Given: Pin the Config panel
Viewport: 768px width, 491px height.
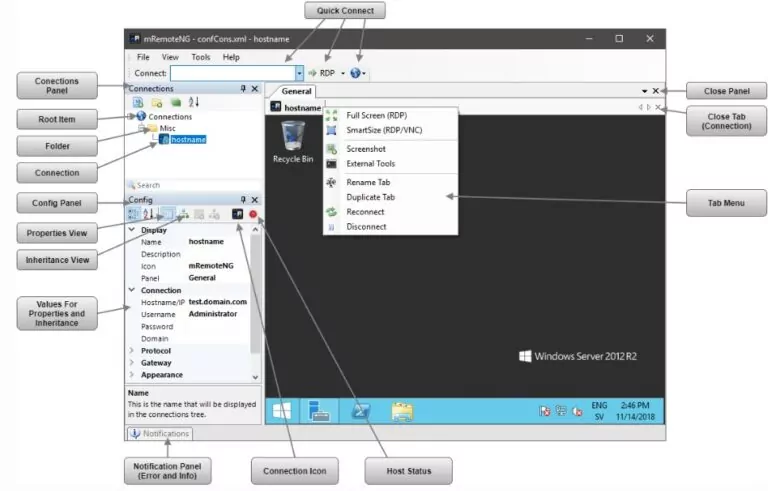Looking at the screenshot, I should tap(243, 199).
